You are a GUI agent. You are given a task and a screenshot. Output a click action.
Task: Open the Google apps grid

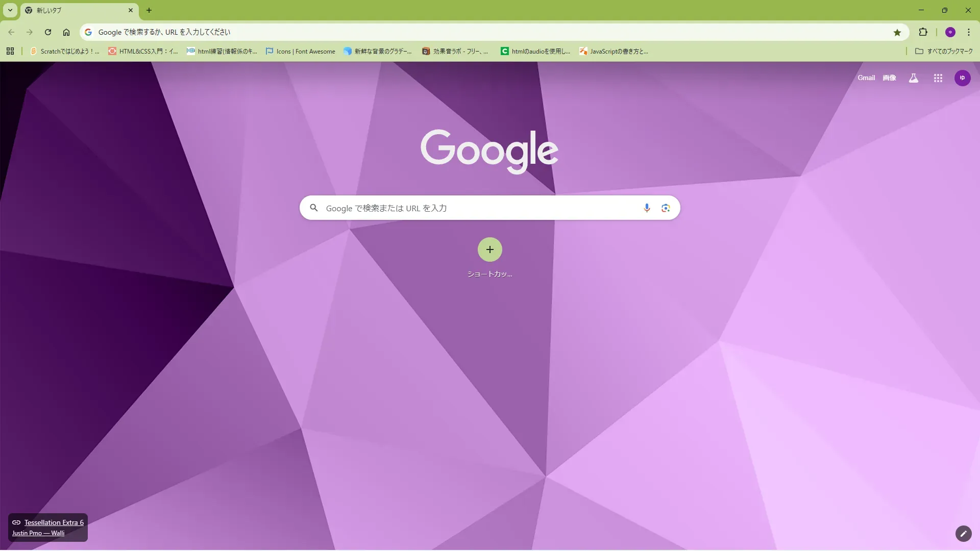click(938, 78)
